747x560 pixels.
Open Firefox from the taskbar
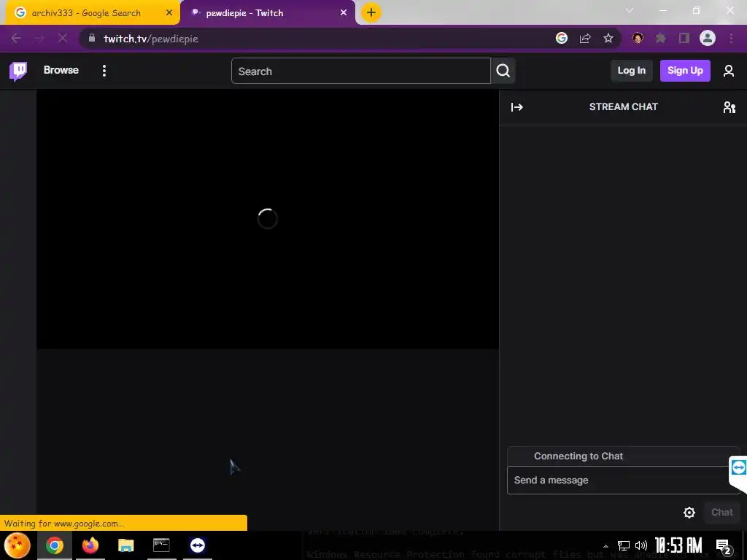click(x=90, y=545)
